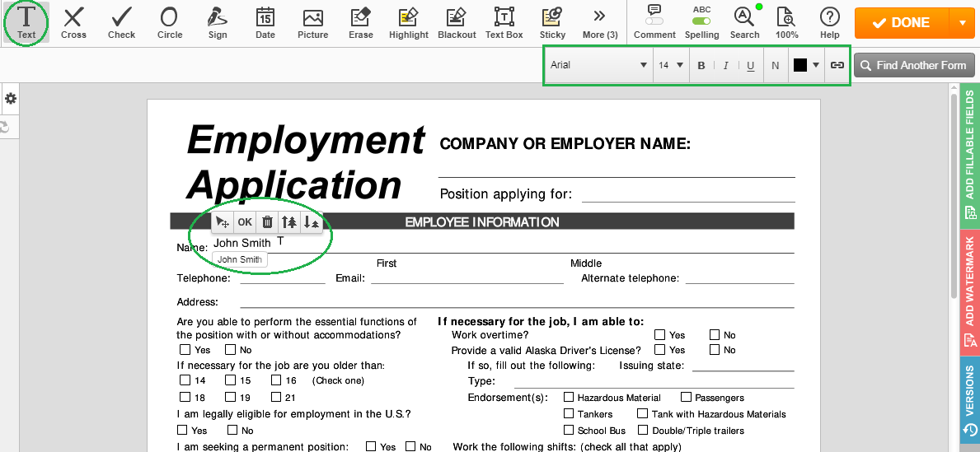Image resolution: width=980 pixels, height=452 pixels.
Task: Choose the Erase tool
Action: [x=361, y=22]
